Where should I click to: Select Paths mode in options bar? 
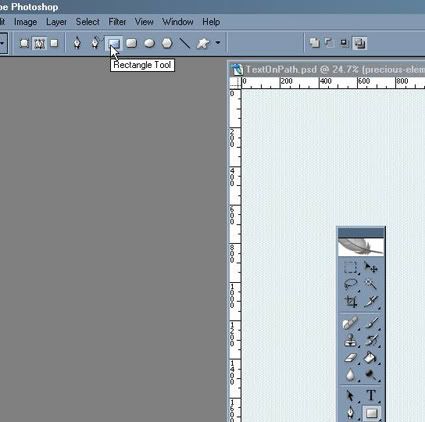pos(39,43)
